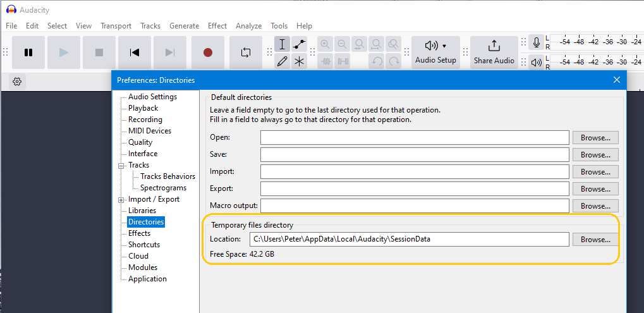Open the Select menu
Screen dimensions: 644x313
point(57,25)
